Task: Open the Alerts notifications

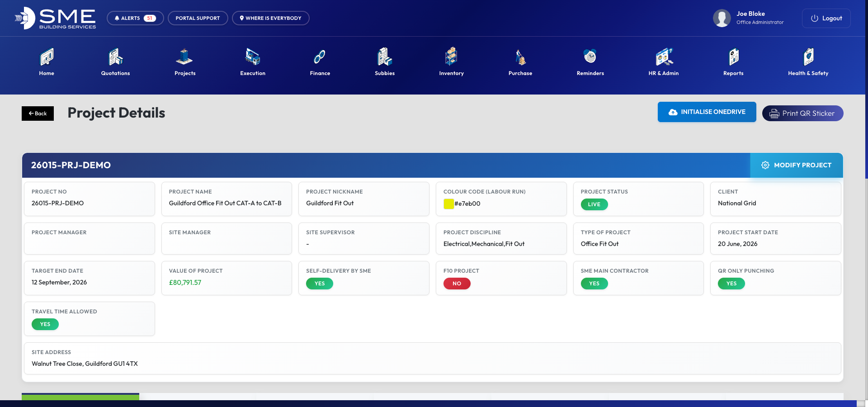Action: (135, 18)
